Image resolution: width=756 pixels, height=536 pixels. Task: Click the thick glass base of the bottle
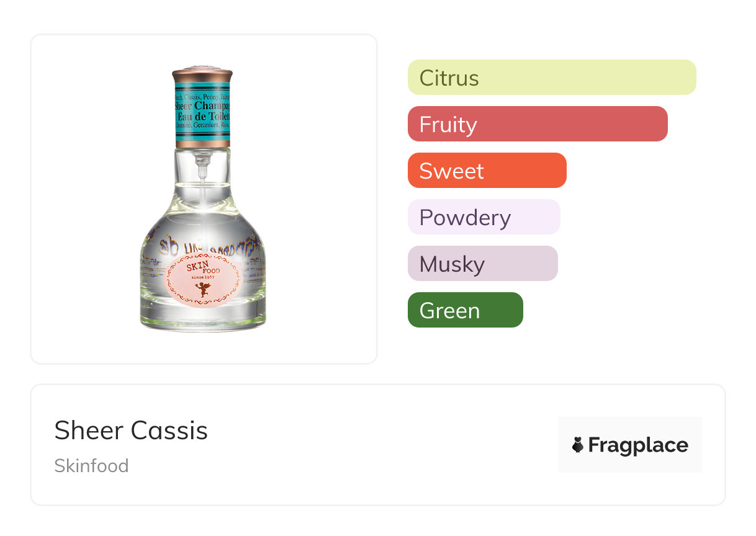click(x=203, y=317)
